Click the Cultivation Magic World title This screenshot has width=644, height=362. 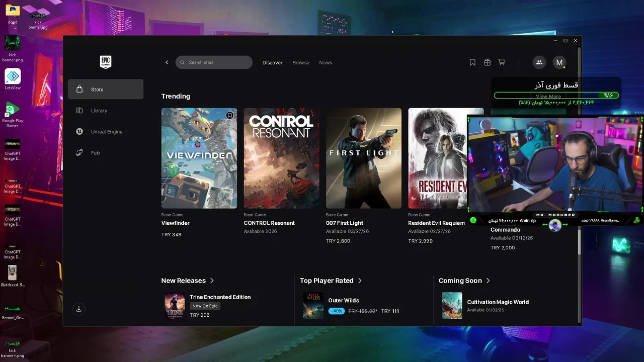(498, 302)
